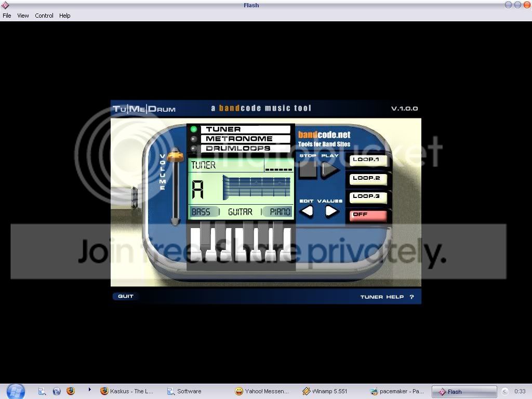Quit the TuMeDrum application
This screenshot has height=399, width=532.
coord(126,296)
